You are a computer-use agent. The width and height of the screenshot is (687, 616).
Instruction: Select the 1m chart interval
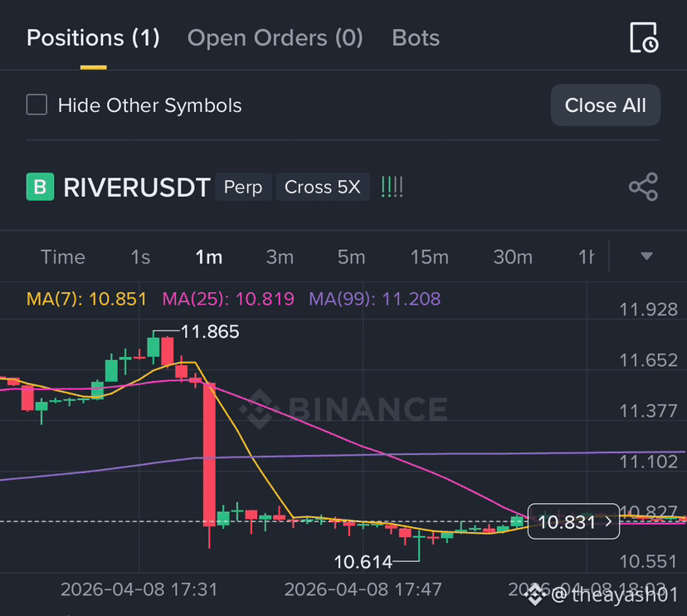point(209,257)
